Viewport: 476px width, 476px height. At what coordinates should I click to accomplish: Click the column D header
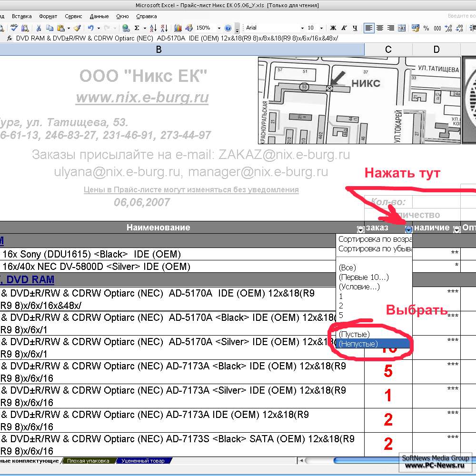pos(436,50)
